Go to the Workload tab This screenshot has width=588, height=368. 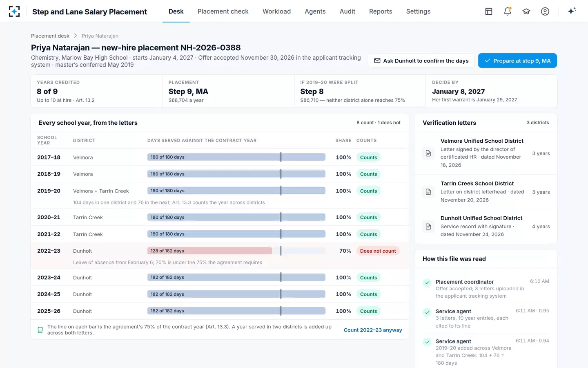click(276, 11)
